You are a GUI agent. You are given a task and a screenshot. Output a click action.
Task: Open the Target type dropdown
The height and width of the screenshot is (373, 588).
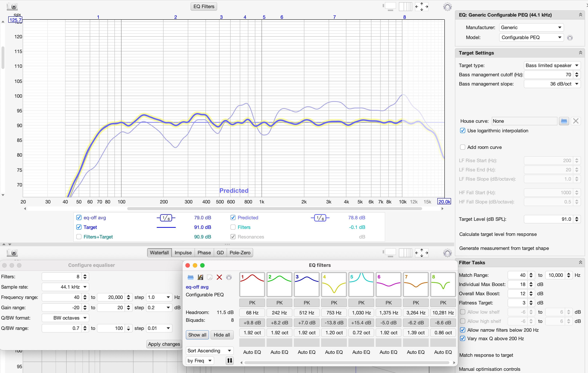coord(552,65)
